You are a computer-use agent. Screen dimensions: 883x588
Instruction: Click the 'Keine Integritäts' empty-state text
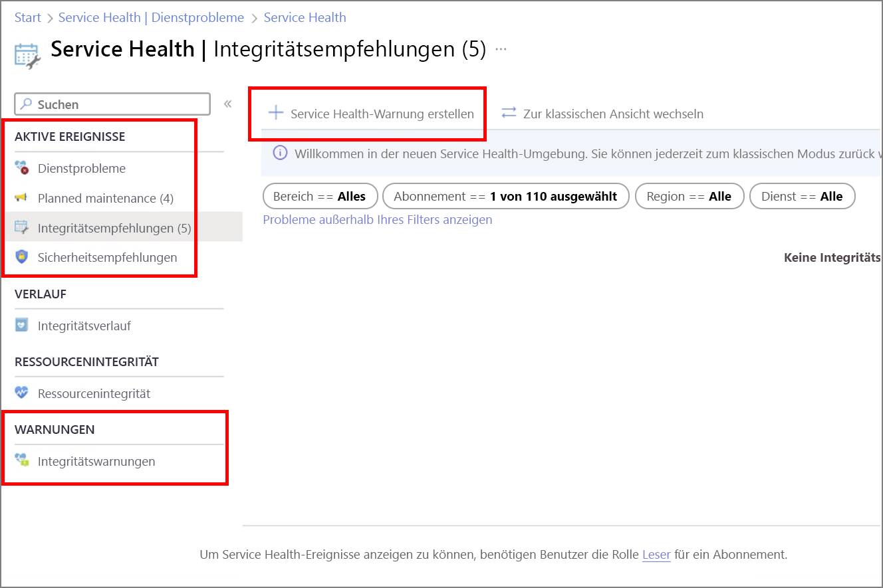[x=832, y=257]
